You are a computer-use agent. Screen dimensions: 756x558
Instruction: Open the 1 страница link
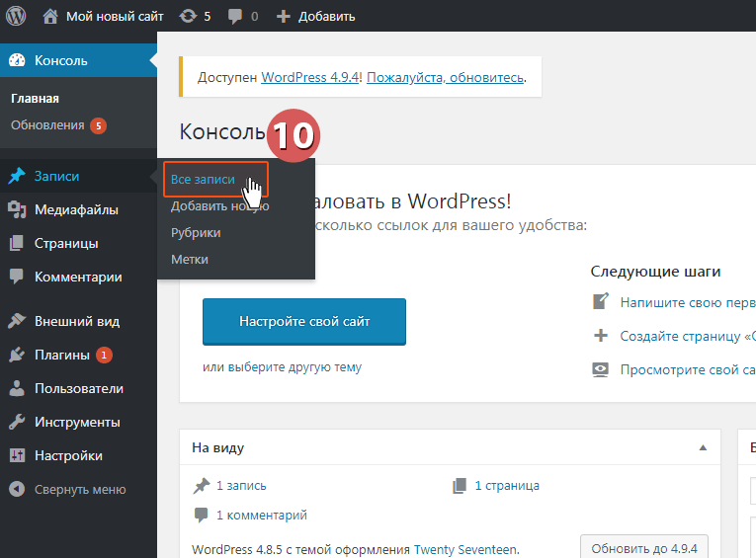point(507,485)
